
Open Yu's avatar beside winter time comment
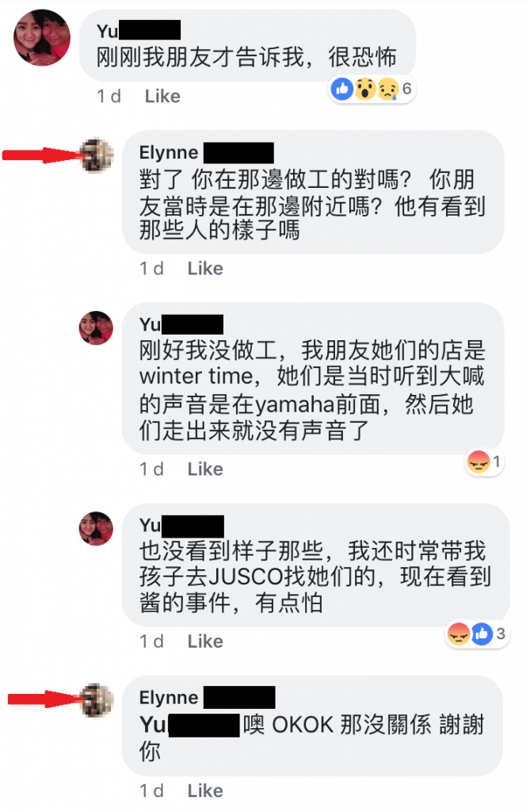coord(97,327)
